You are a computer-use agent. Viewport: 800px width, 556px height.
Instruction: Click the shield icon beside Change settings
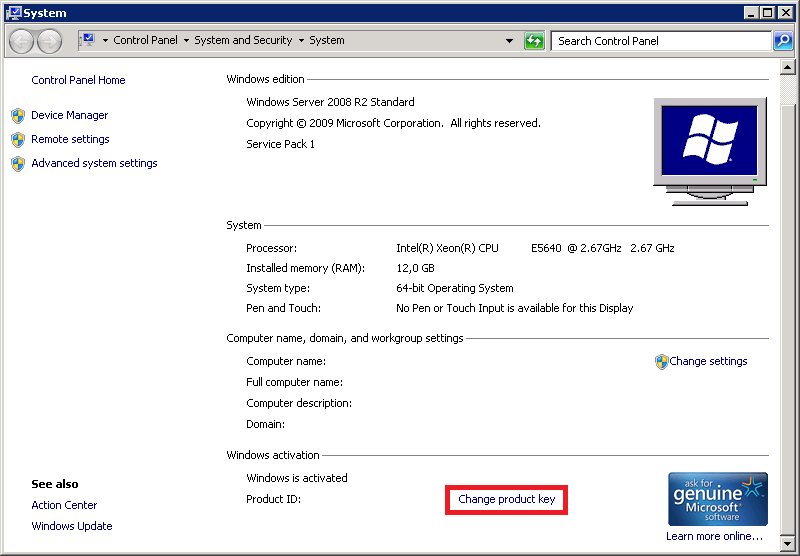click(x=661, y=362)
